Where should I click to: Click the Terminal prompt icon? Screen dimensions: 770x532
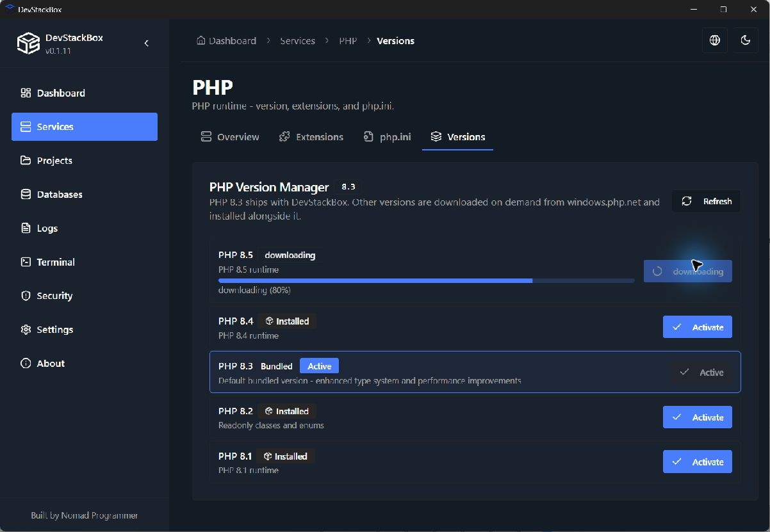(26, 262)
